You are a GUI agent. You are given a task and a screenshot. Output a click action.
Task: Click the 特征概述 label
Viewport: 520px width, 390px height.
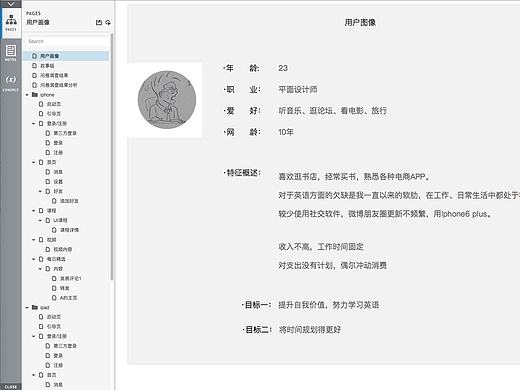click(242, 173)
